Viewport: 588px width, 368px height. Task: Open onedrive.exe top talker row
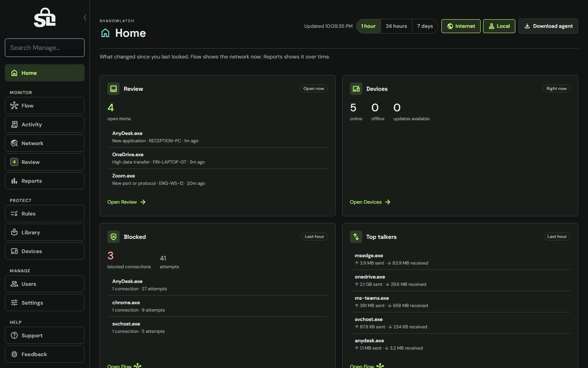coord(460,280)
